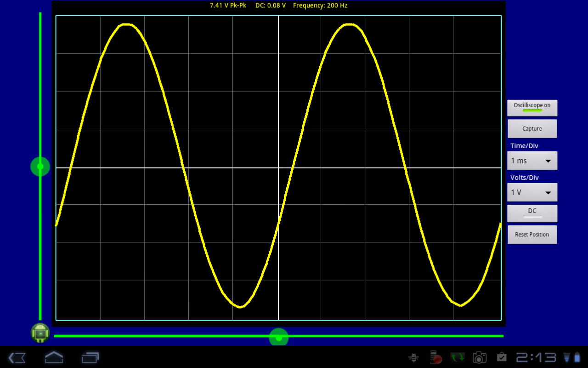588x368 pixels.
Task: Open the camera screenshot notification
Action: (x=480, y=357)
